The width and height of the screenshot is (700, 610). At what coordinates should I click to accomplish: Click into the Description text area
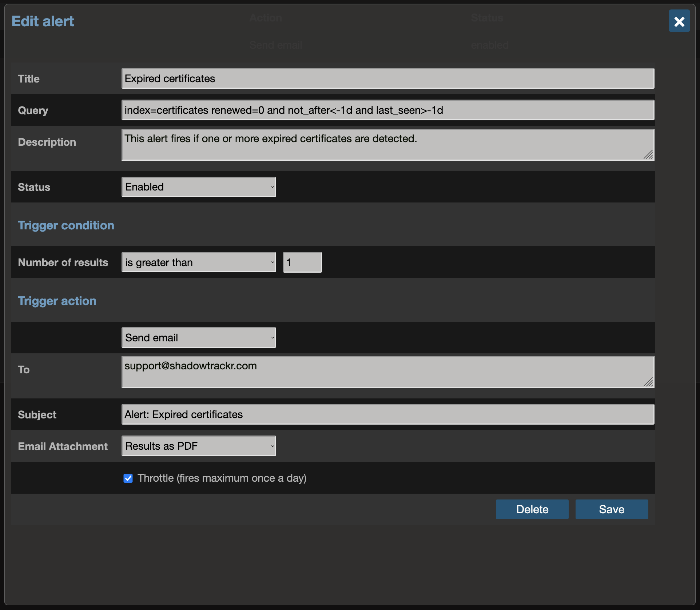(x=382, y=144)
